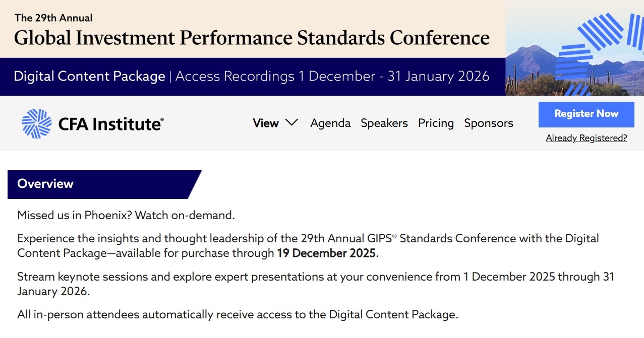Click the Overview section heading
The height and width of the screenshot is (338, 644).
(45, 184)
